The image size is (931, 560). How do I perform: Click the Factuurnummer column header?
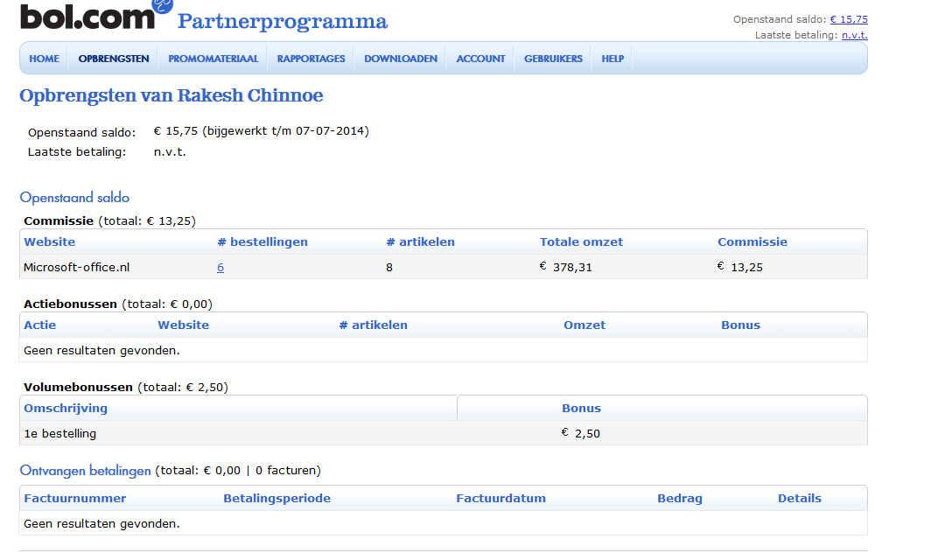click(75, 498)
